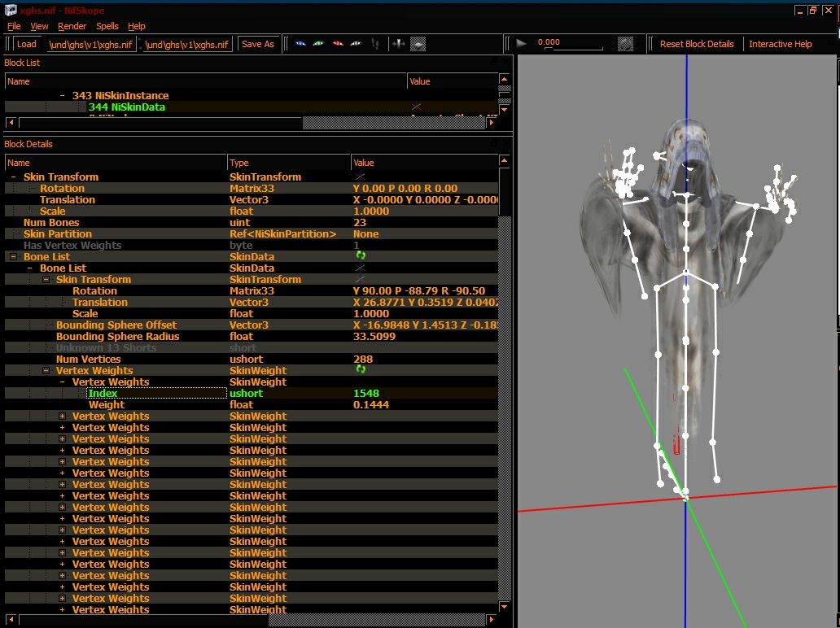Collapse the nested Bone List row with axes icon
Screen dimensions: 840x628
point(29,268)
